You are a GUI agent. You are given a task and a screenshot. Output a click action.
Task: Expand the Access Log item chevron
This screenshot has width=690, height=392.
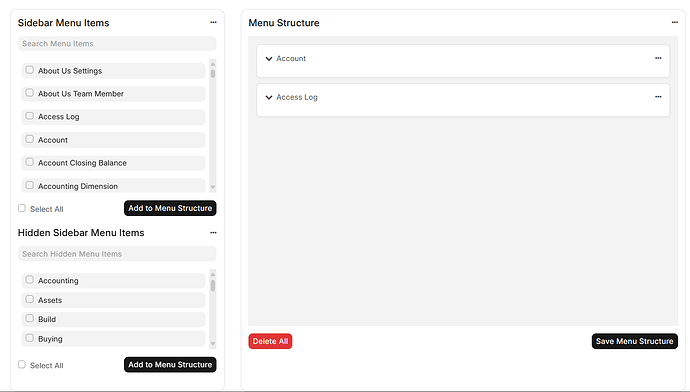pos(269,97)
